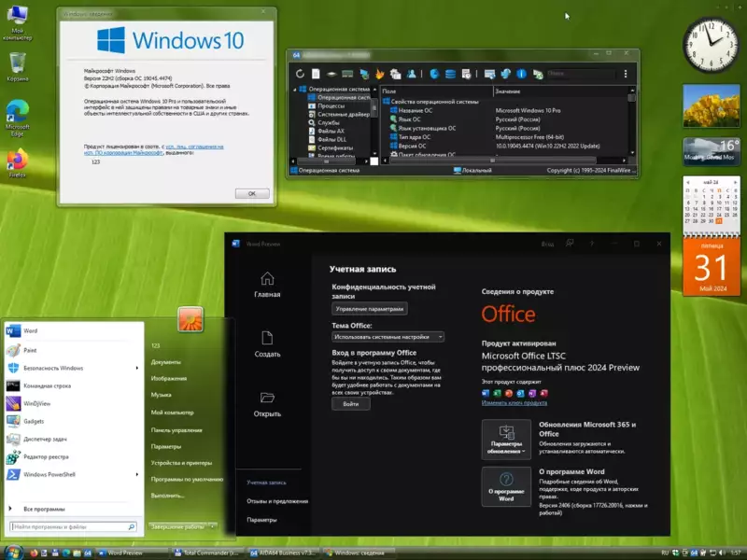Image resolution: width=747 pixels, height=560 pixels.
Task: Open Командная строка from the Start menu
Action: [x=74, y=385]
